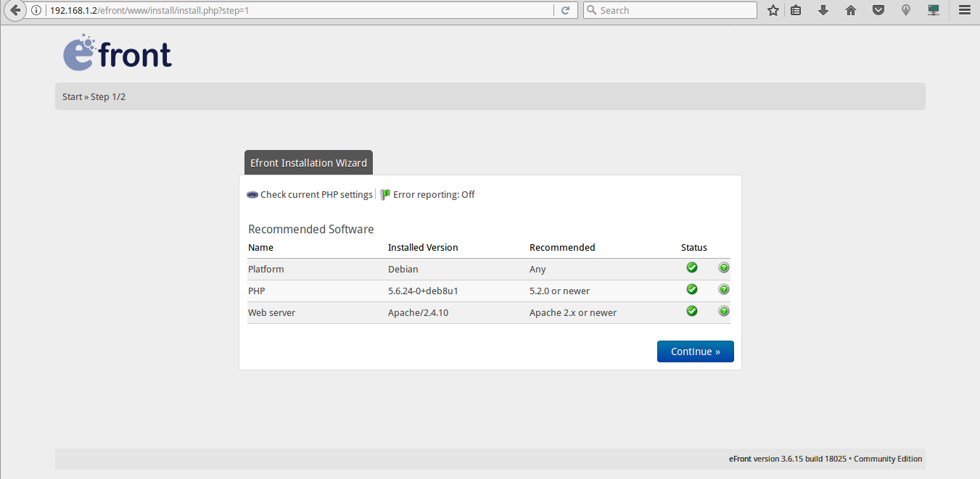
Task: Reload the page with the refresh icon
Action: tap(565, 10)
